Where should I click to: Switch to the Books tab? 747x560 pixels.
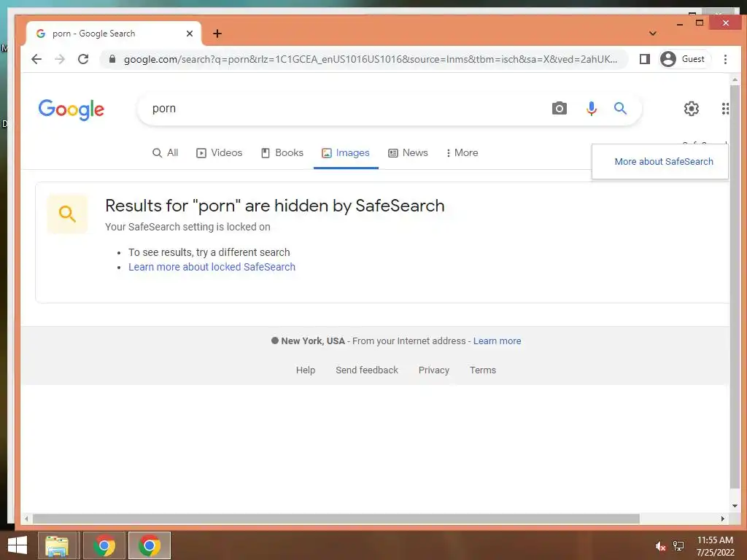(282, 153)
